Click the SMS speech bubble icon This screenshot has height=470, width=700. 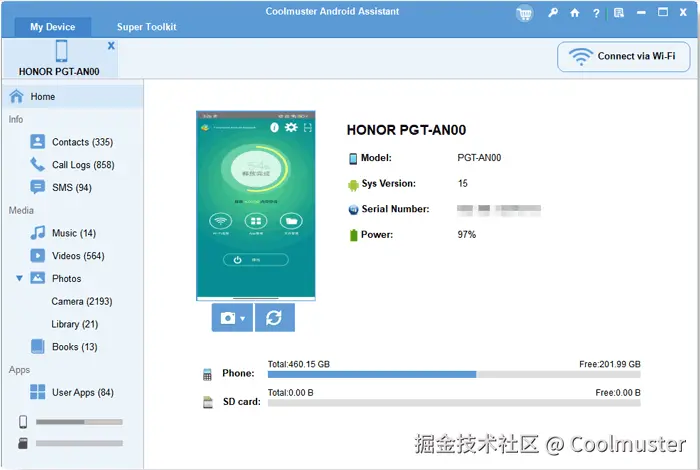(x=38, y=187)
